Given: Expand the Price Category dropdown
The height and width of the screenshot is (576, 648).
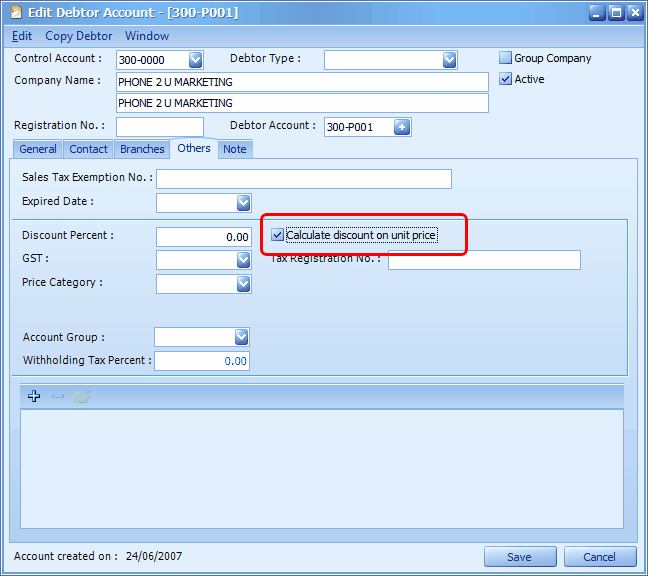Looking at the screenshot, I should (244, 284).
